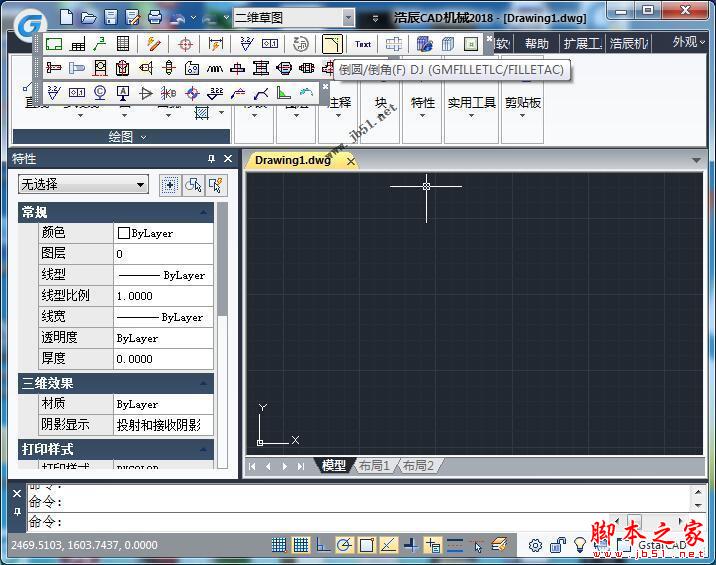
Task: Click the fillet/chamfer tool icon
Action: pos(332,44)
